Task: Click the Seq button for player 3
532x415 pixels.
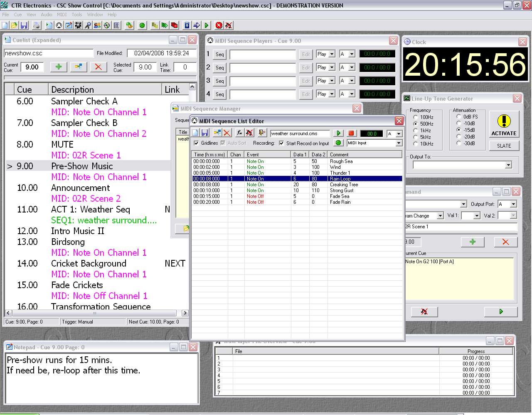Action: [219, 81]
